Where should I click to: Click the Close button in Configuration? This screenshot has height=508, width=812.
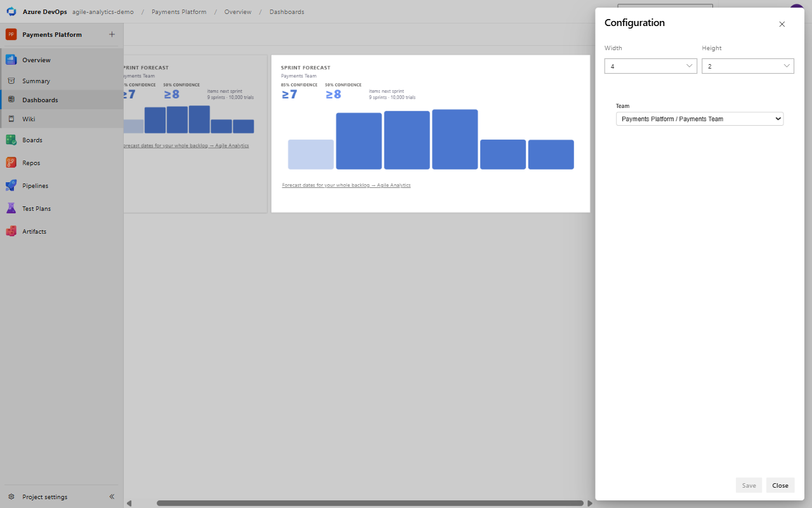(x=780, y=485)
